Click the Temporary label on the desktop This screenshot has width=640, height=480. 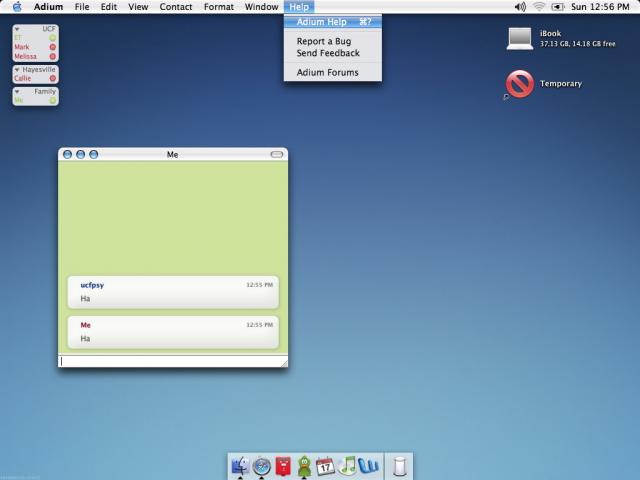point(561,84)
